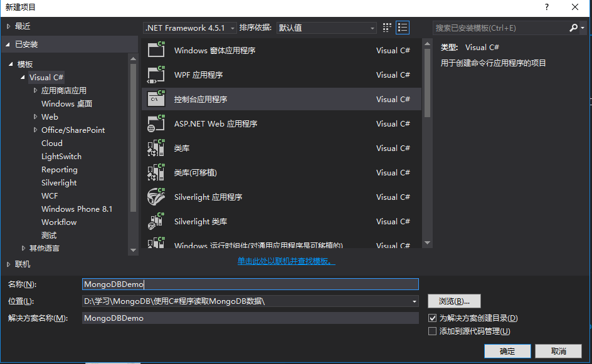
Task: Click the Silverlight 类库 template icon
Action: pos(156,221)
